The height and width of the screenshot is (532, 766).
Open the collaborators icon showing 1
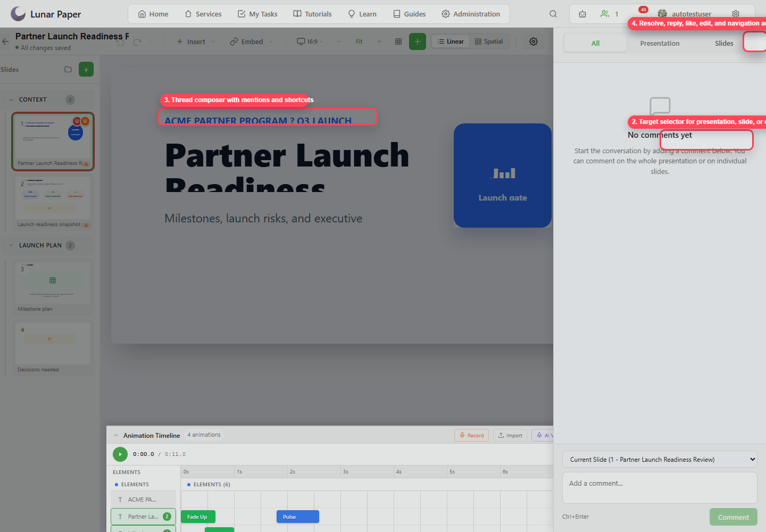tap(609, 14)
